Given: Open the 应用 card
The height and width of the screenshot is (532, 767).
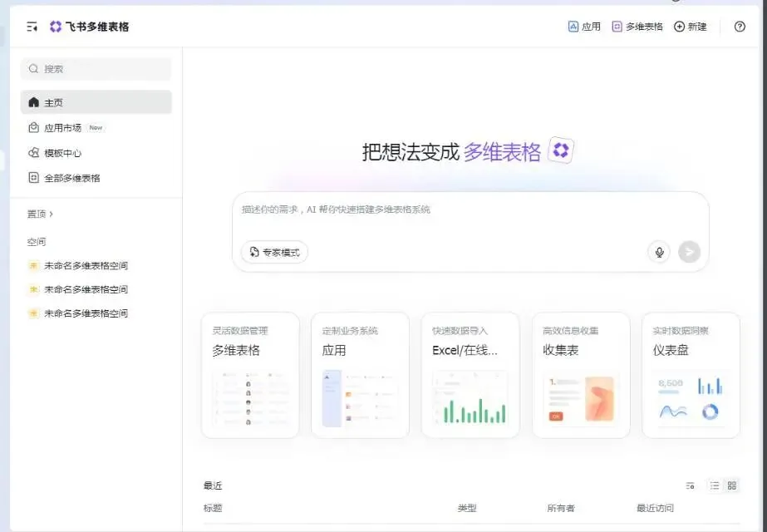Looking at the screenshot, I should pos(360,376).
